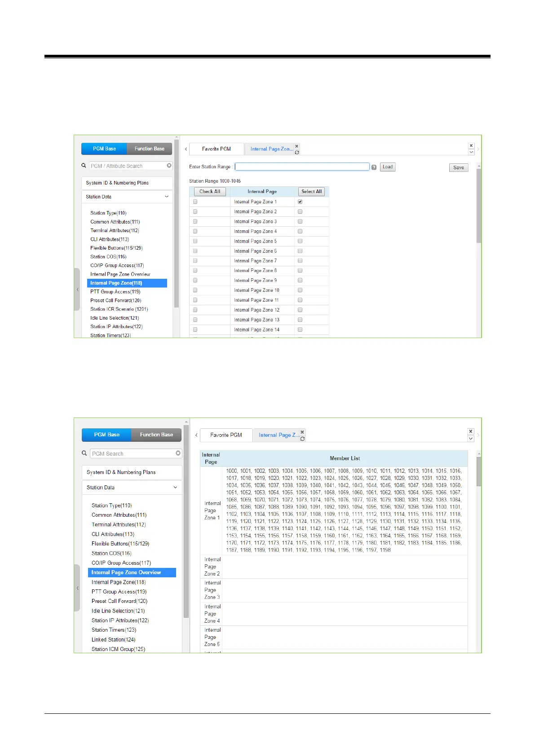535x756 pixels.
Task: Click the Station Range 1000-1045 label
Action: click(215, 181)
